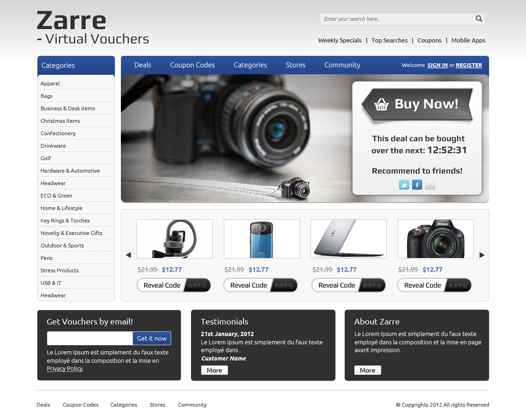Click the laptop product thumbnail
526x420 pixels.
[348, 239]
